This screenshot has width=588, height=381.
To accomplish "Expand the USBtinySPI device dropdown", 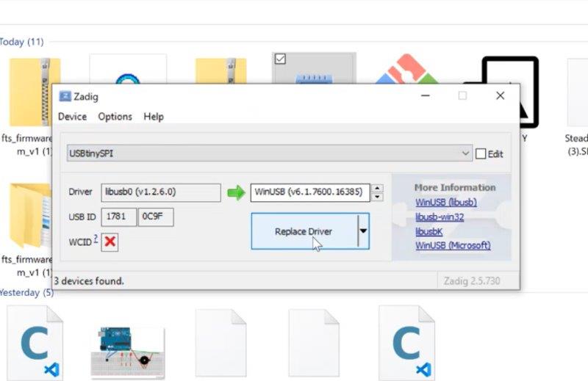I will click(x=269, y=153).
